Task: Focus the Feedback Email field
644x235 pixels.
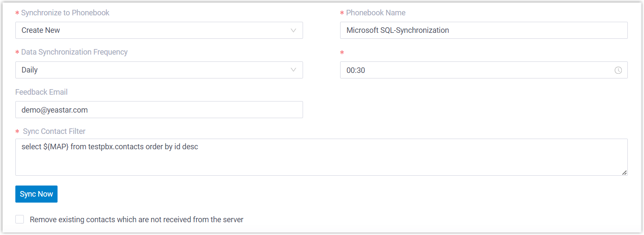Action: pyautogui.click(x=159, y=110)
